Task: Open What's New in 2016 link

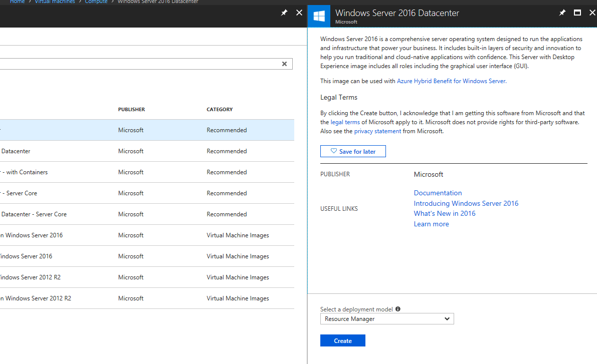Action: click(x=445, y=213)
